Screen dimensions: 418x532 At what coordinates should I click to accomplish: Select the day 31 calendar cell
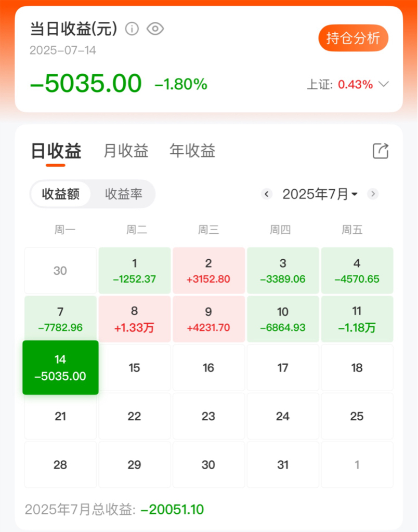[x=283, y=464]
